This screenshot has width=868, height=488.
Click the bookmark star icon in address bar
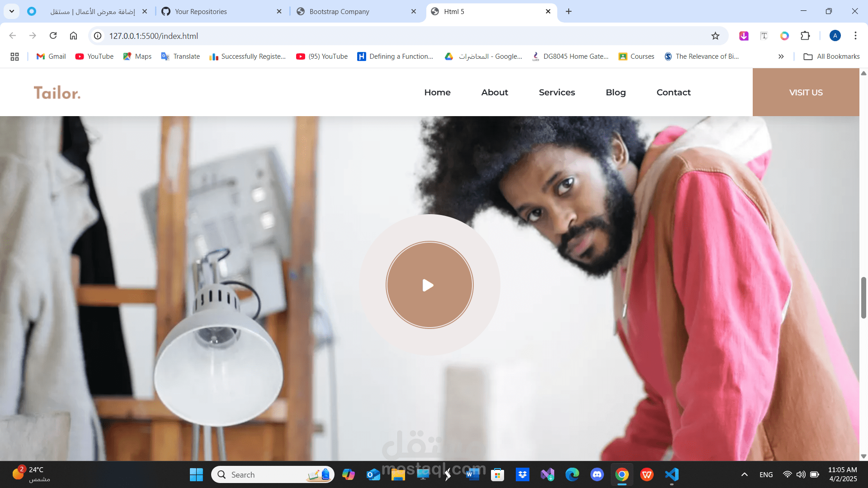(x=715, y=36)
